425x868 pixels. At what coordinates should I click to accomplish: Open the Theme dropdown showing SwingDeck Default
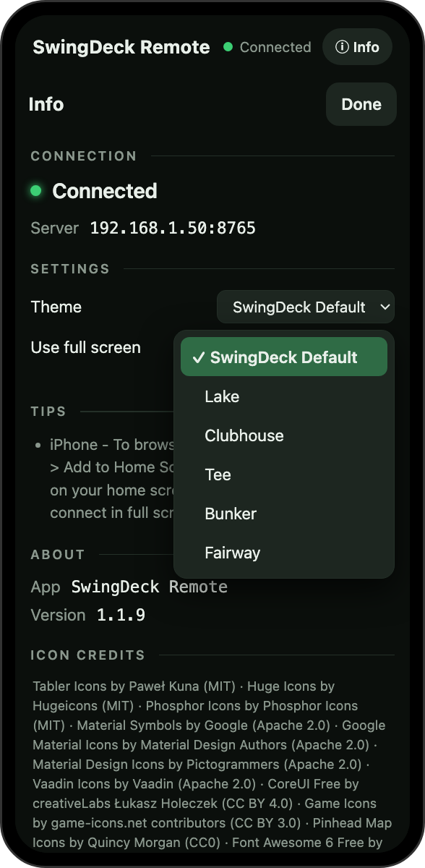[x=306, y=307]
